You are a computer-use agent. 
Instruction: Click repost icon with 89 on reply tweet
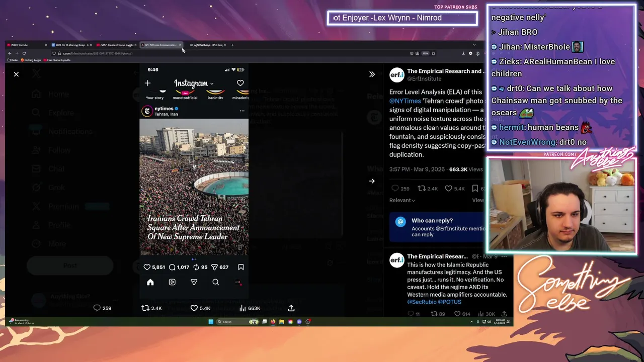pos(434,314)
